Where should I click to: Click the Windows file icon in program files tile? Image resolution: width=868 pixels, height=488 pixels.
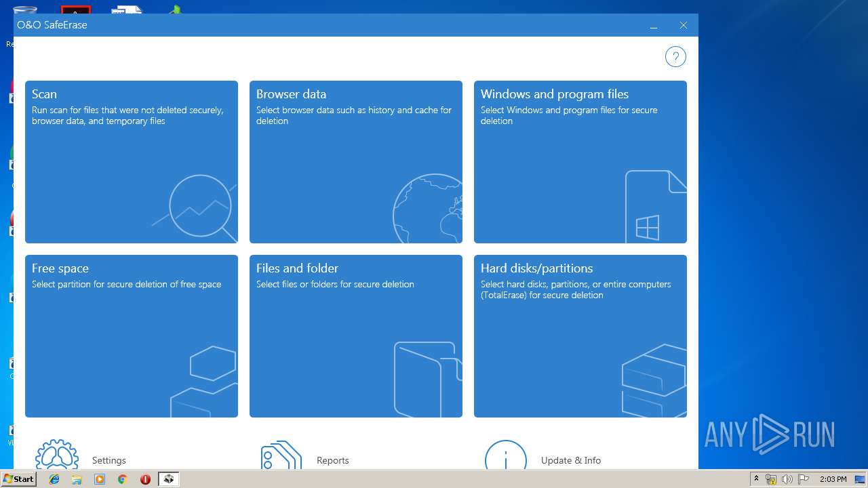[x=656, y=206]
